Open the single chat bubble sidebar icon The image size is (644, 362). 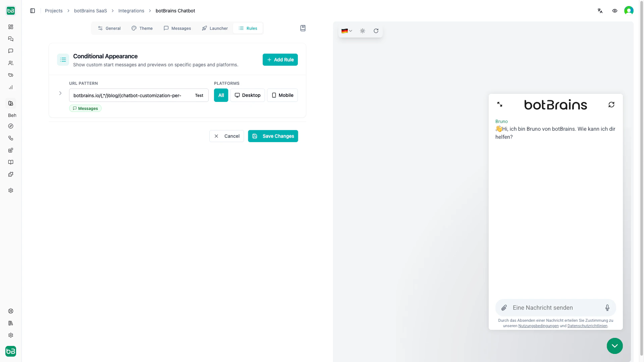pyautogui.click(x=11, y=51)
